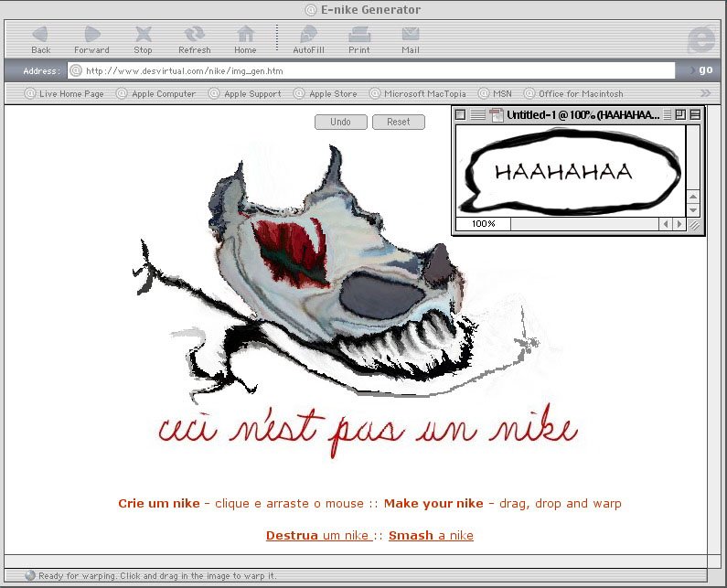Click the page icon in the address bar
Image resolution: width=727 pixels, height=588 pixels.
[x=76, y=71]
